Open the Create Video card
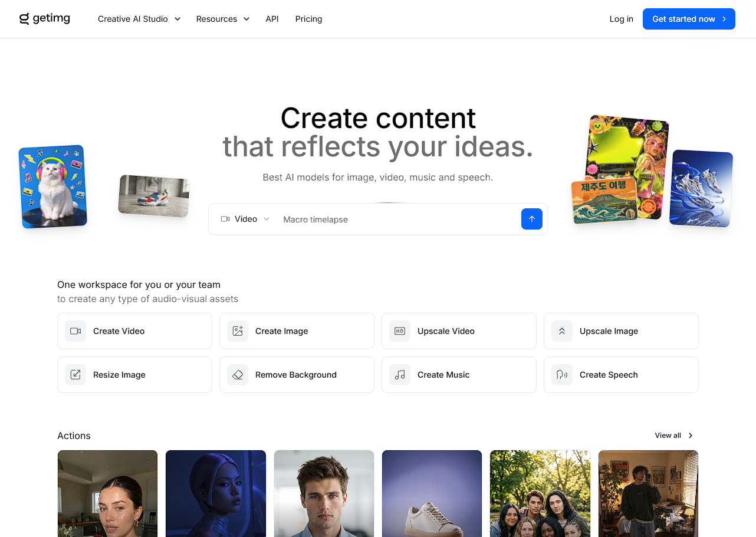 [x=134, y=331]
